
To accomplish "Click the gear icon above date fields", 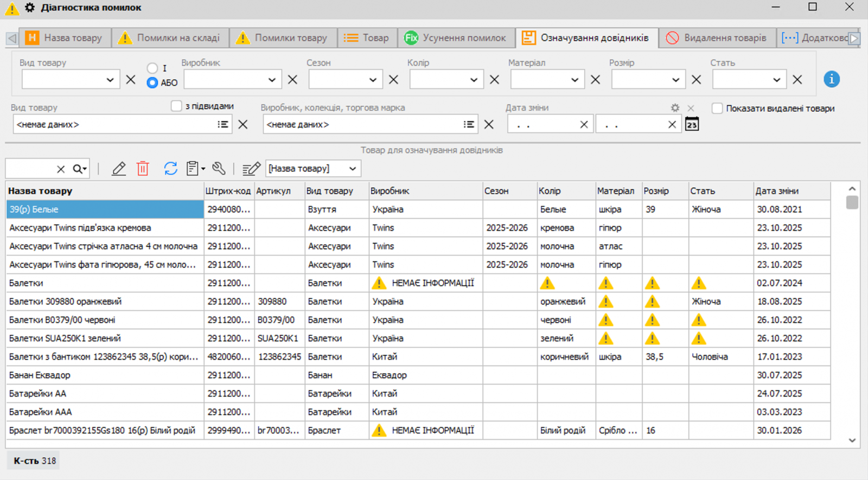I will [675, 108].
